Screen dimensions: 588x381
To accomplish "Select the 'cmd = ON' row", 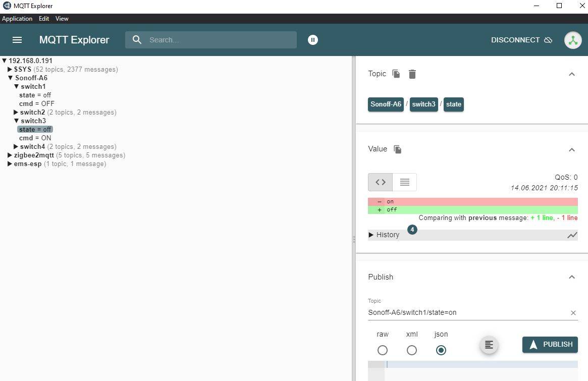I will click(35, 138).
